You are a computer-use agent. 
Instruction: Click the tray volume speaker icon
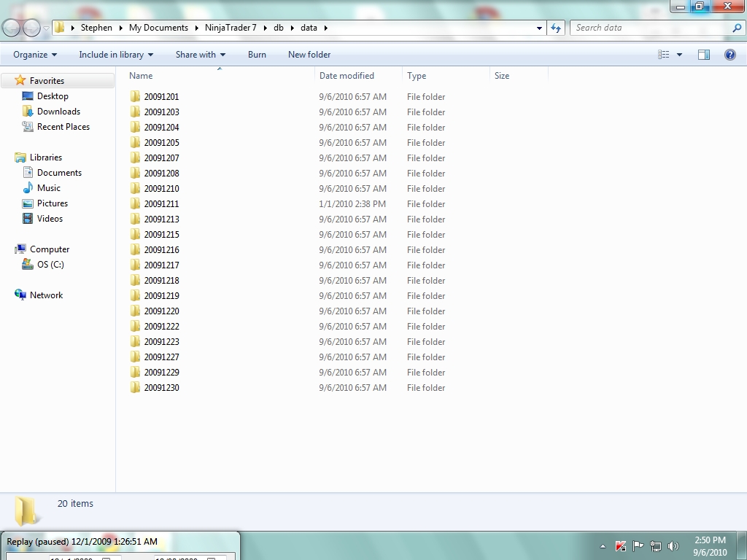point(673,546)
